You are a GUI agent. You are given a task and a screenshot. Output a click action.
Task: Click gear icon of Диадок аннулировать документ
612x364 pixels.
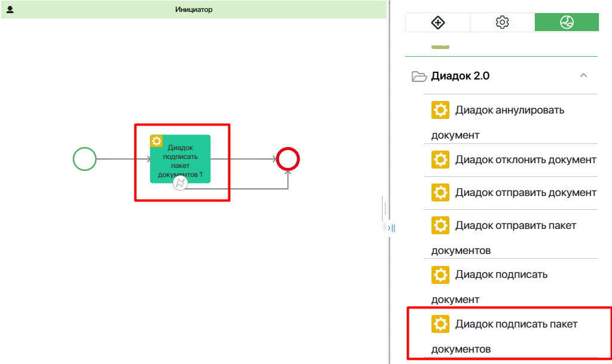tap(440, 110)
